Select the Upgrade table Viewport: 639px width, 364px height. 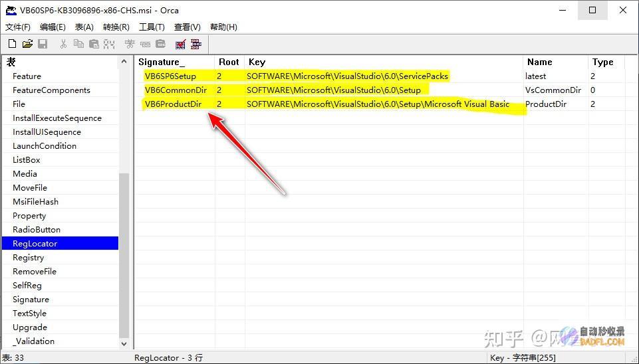click(30, 327)
